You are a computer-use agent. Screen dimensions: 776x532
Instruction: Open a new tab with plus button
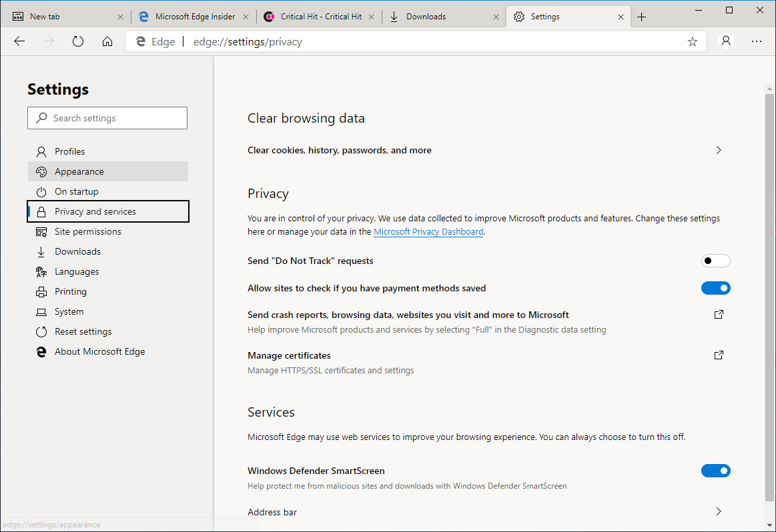[x=642, y=17]
